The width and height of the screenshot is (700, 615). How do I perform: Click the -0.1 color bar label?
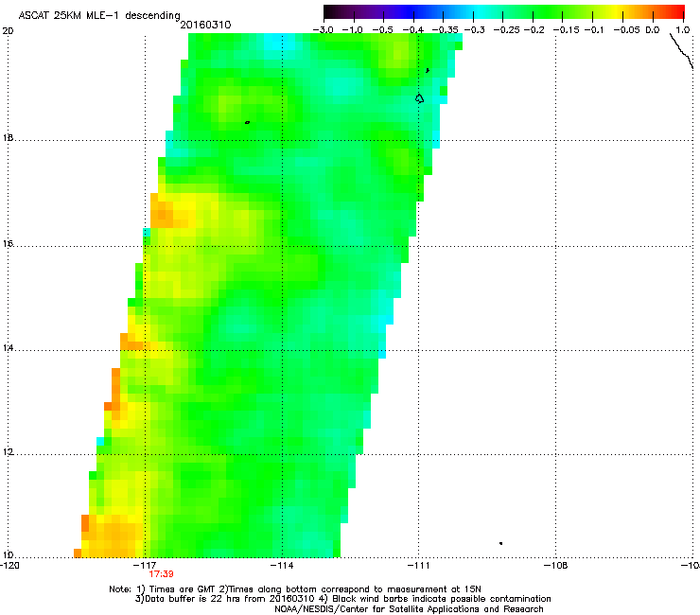click(x=594, y=30)
